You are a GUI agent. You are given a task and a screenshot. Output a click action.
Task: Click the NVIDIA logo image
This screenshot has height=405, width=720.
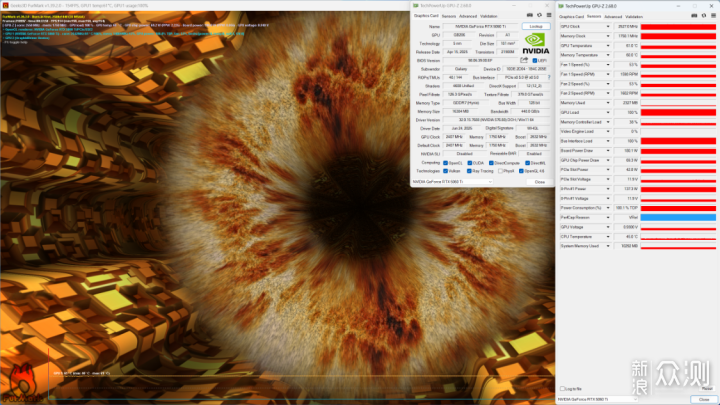pos(535,44)
